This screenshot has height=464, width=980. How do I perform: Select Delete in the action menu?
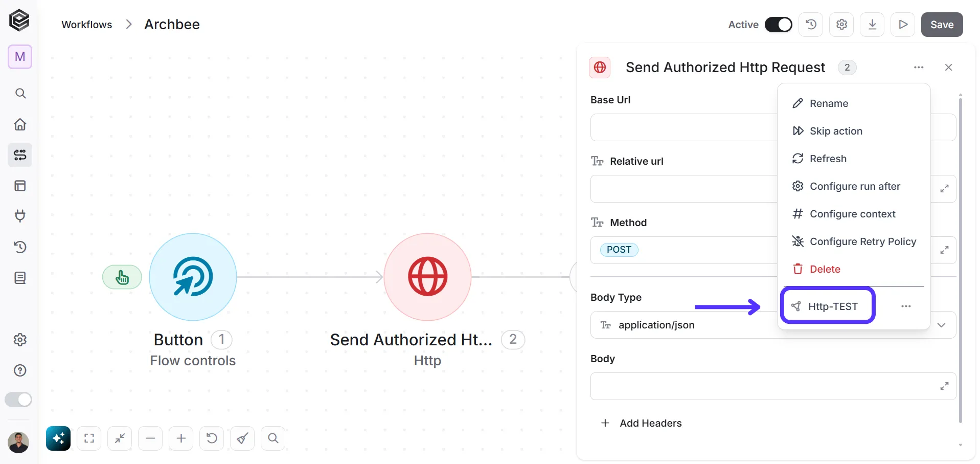pyautogui.click(x=854, y=269)
